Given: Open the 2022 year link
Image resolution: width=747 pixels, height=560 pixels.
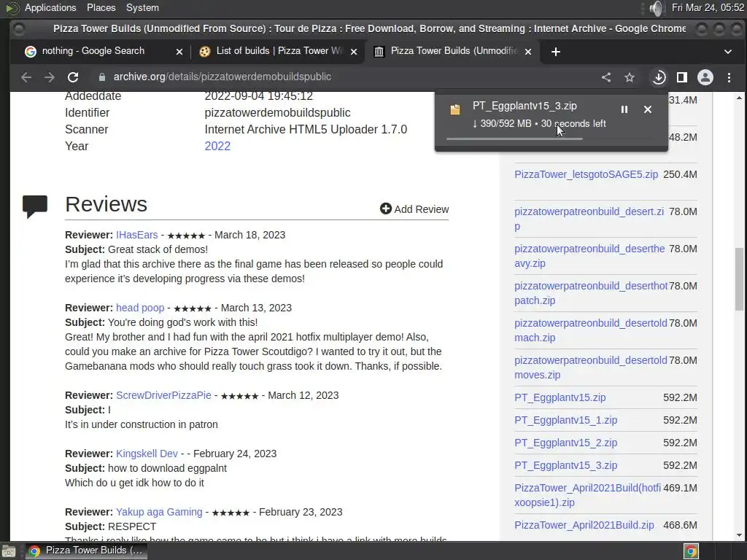Looking at the screenshot, I should (x=217, y=146).
